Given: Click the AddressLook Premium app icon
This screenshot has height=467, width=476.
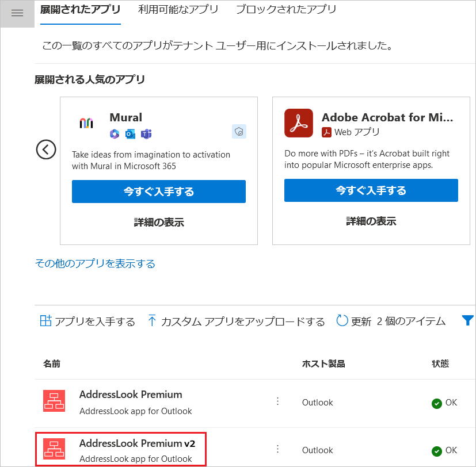Looking at the screenshot, I should 54,401.
